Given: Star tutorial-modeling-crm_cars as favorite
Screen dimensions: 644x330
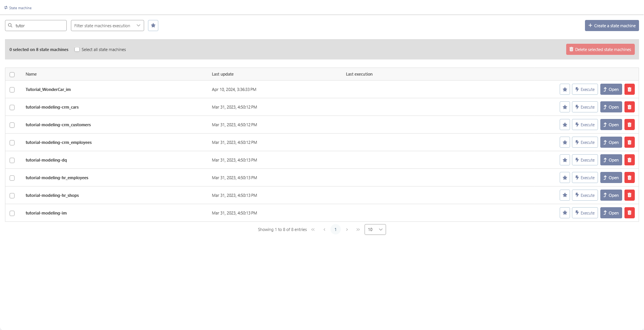Looking at the screenshot, I should 565,107.
